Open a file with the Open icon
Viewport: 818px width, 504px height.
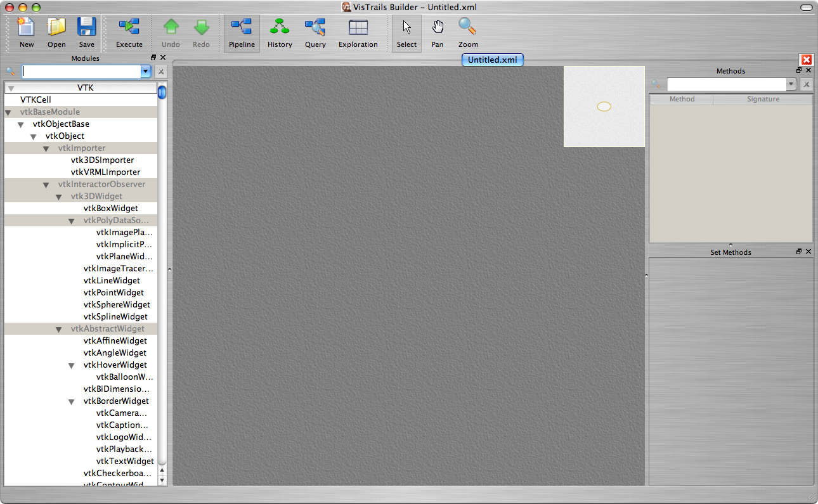click(56, 27)
